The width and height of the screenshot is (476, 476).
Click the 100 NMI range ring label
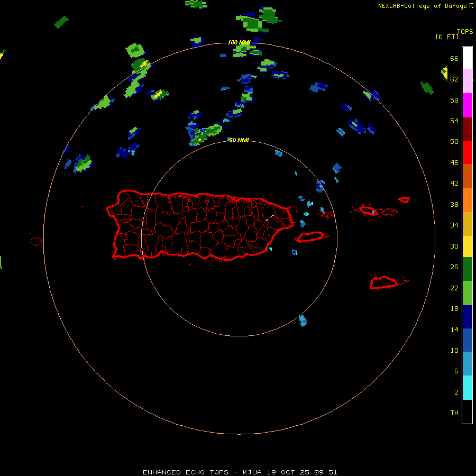tap(239, 42)
